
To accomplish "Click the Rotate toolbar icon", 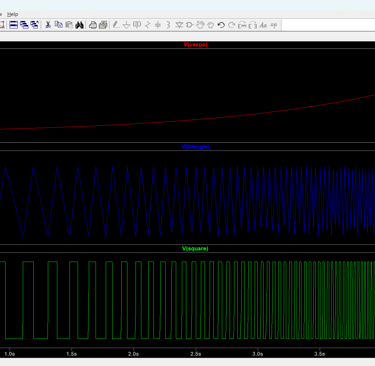I will [242, 25].
